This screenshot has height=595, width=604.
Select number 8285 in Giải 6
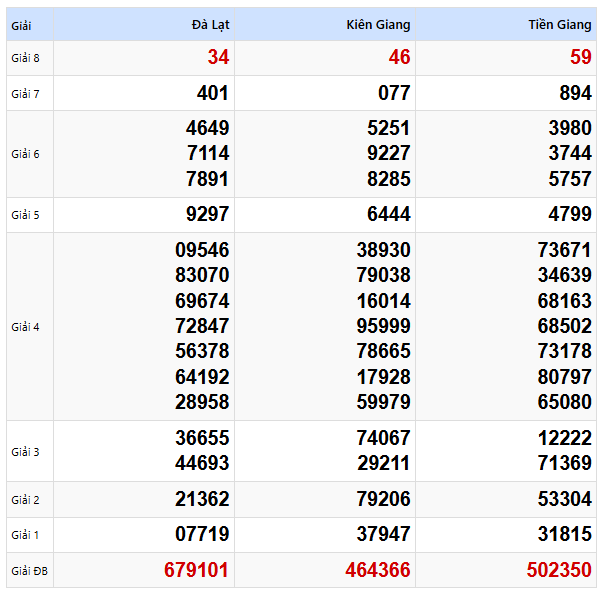tap(389, 179)
